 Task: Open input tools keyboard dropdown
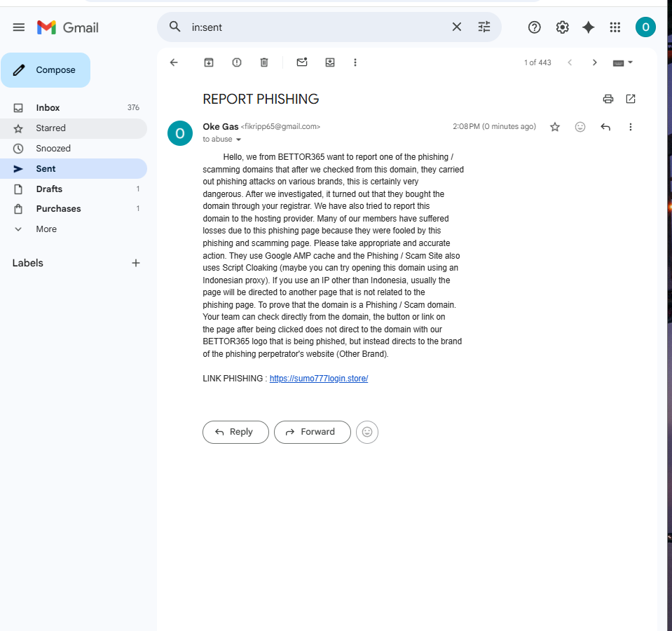click(x=623, y=62)
